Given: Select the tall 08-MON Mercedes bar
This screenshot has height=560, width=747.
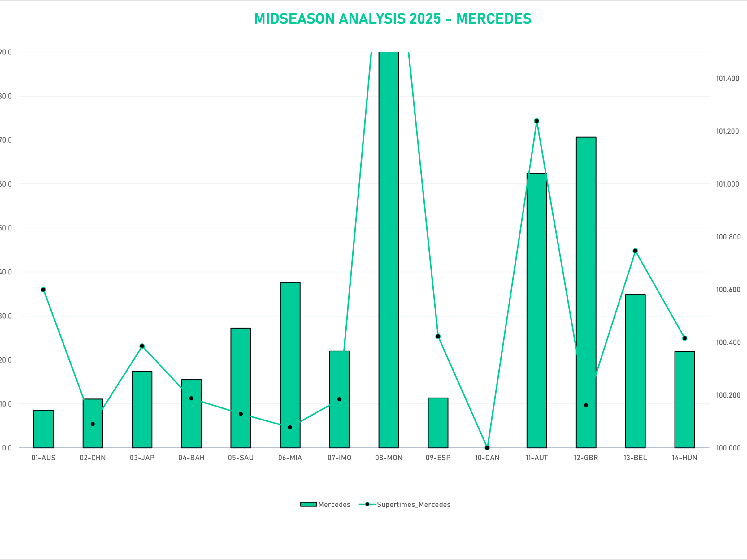Looking at the screenshot, I should (389, 250).
